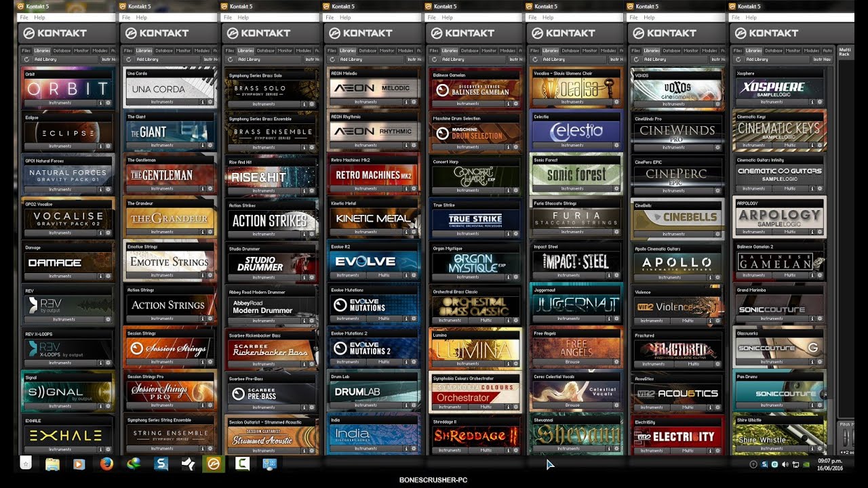
Task: Open Multis on the Violence library
Action: [688, 321]
